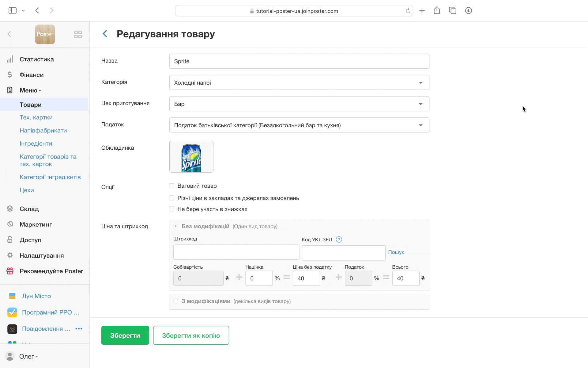Open the Poster logo home icon
Screen dimensions: 588x368
click(x=45, y=34)
